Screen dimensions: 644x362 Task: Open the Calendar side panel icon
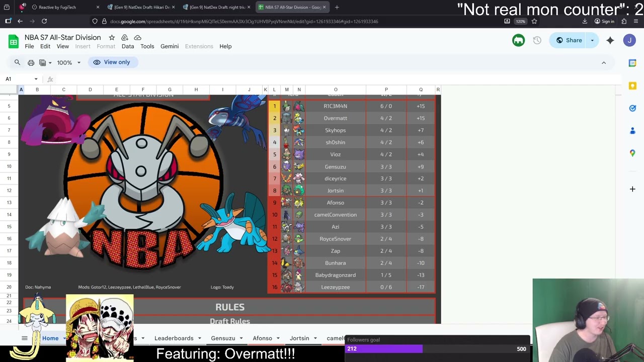632,63
